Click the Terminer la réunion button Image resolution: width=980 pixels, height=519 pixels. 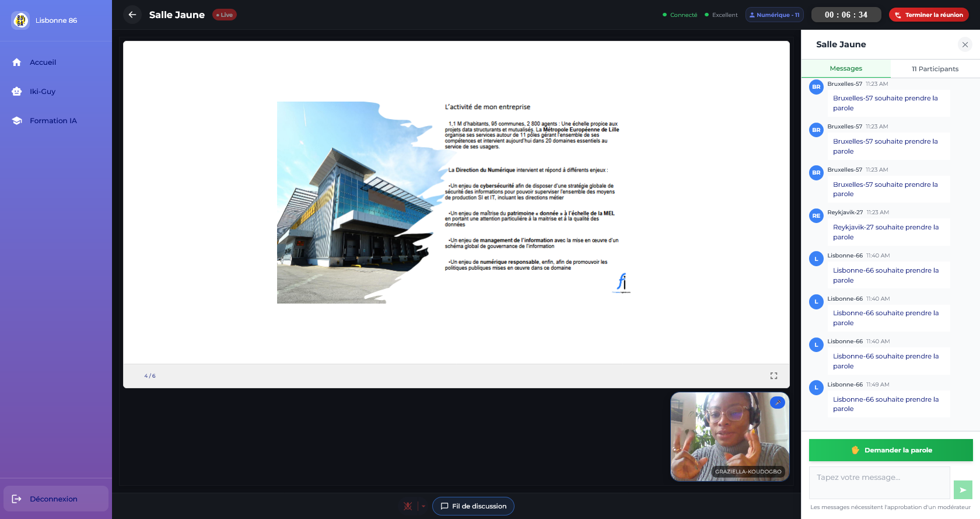[x=929, y=15]
